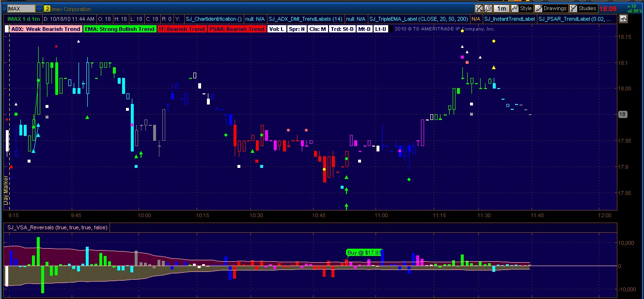Screen dimensions: 644x299
Task: Click the Studies flask icon
Action: (573, 8)
